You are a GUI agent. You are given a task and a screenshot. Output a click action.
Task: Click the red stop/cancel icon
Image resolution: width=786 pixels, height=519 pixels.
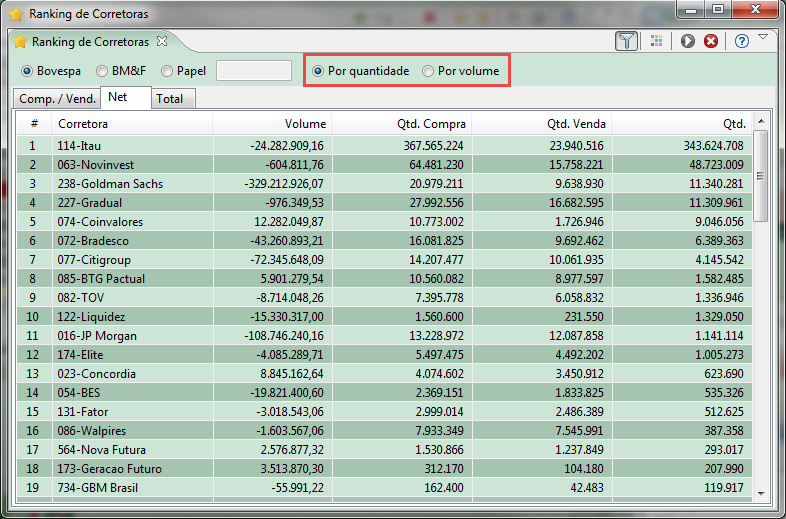711,41
